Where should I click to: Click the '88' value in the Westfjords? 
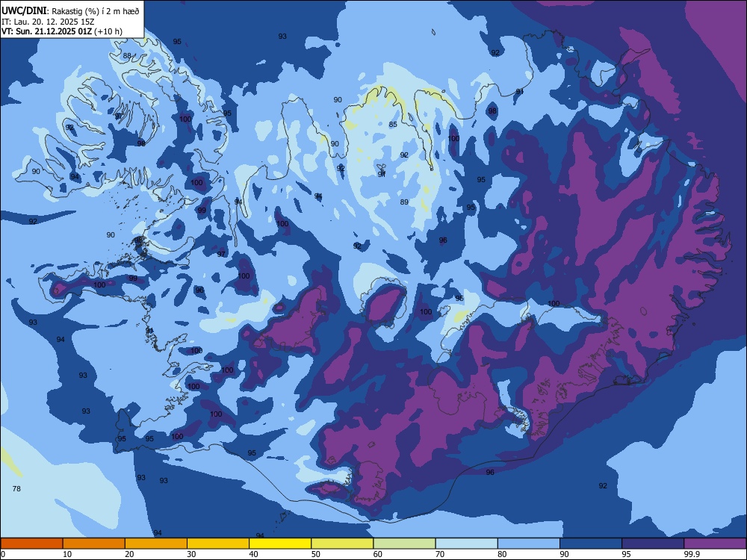pyautogui.click(x=127, y=56)
